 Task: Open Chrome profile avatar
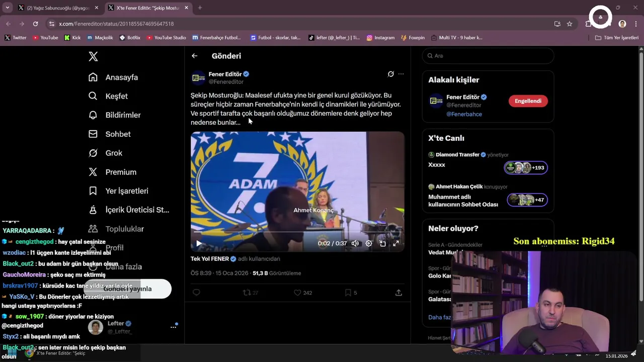click(x=622, y=24)
